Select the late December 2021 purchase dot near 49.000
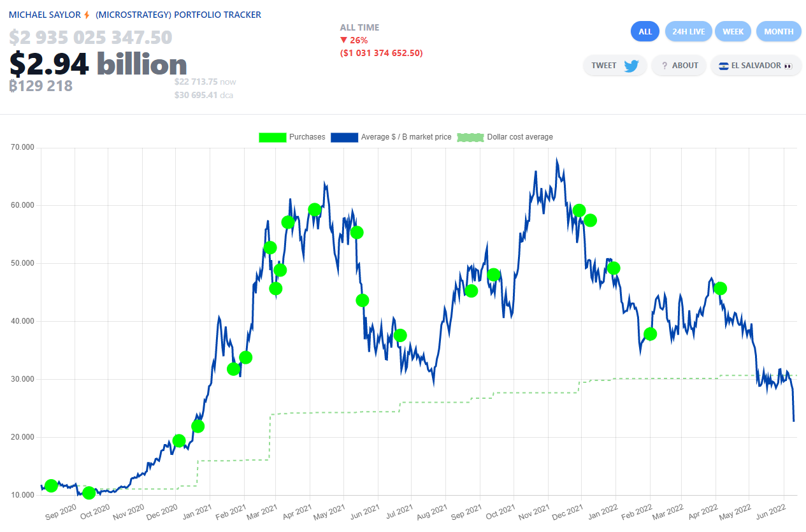The image size is (806, 532). click(x=614, y=268)
